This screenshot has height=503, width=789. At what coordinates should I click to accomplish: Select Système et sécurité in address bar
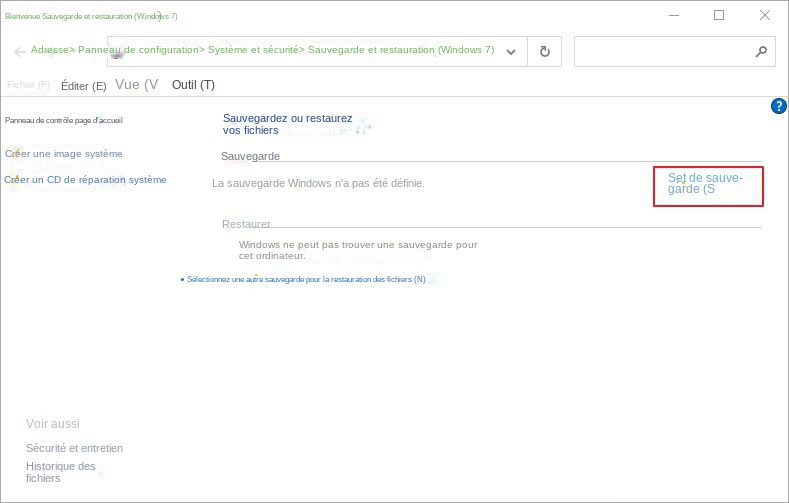coord(252,49)
